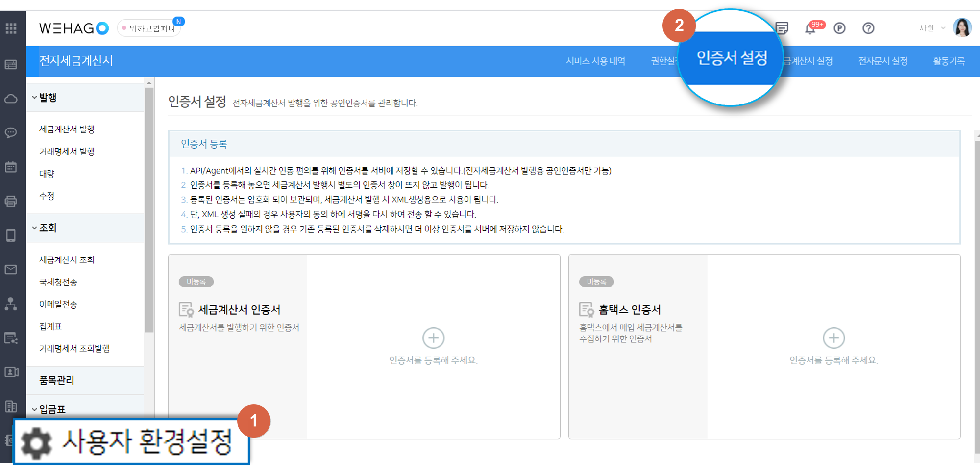Screen dimensions: 980x466
Task: Open 국세청전송 menu item
Action: coord(58,283)
